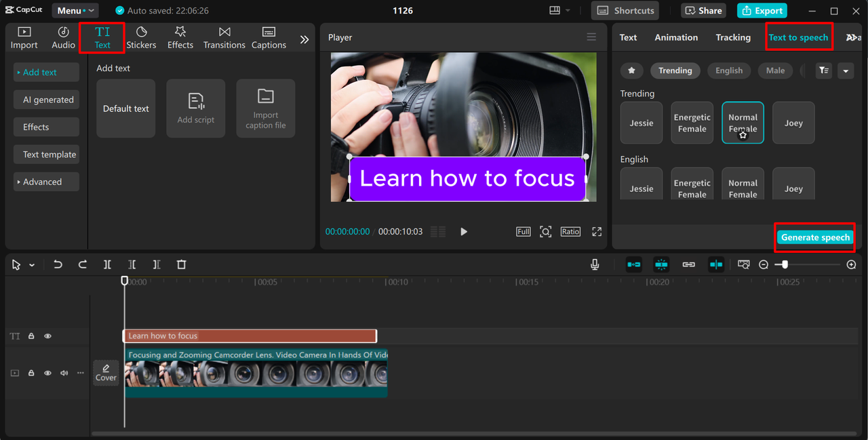Switch to the Text to speech tab

(798, 37)
